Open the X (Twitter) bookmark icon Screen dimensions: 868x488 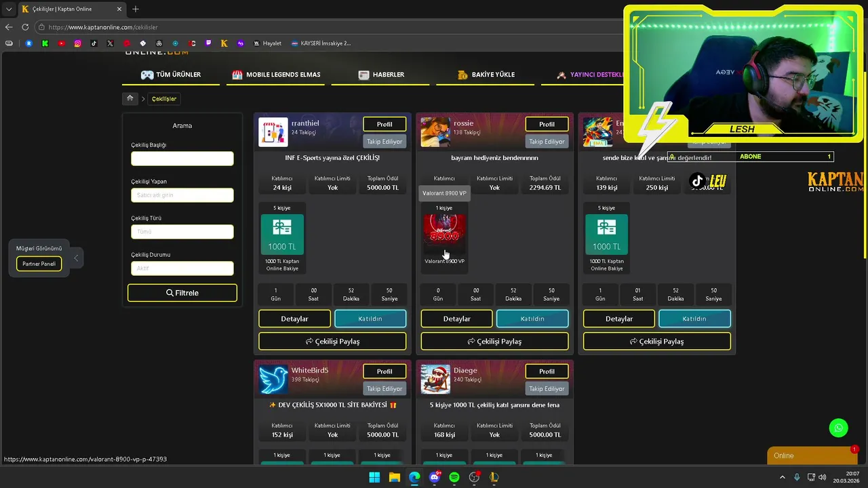tap(110, 43)
